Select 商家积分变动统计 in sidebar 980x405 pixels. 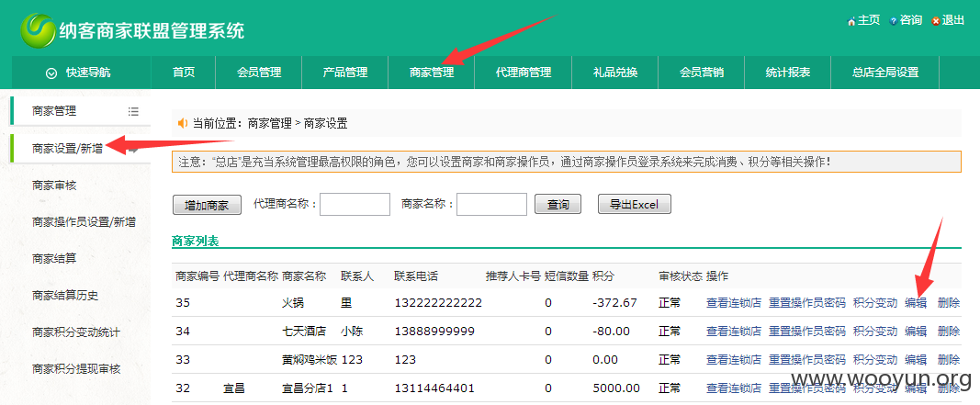coord(76,332)
